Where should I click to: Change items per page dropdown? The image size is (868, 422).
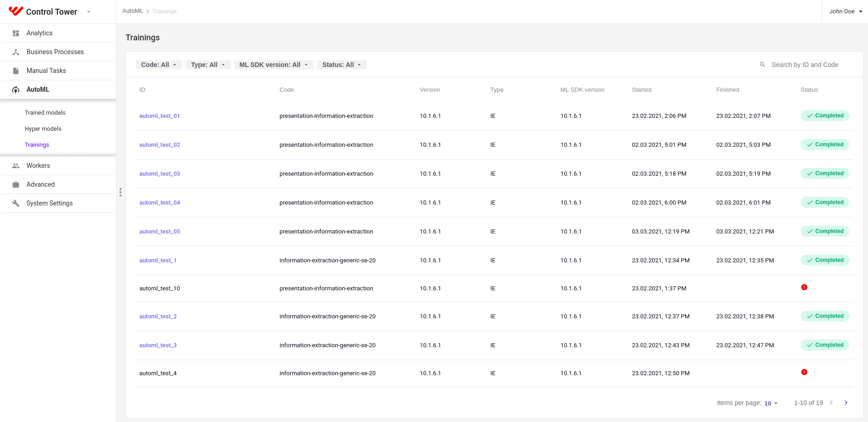pos(771,403)
